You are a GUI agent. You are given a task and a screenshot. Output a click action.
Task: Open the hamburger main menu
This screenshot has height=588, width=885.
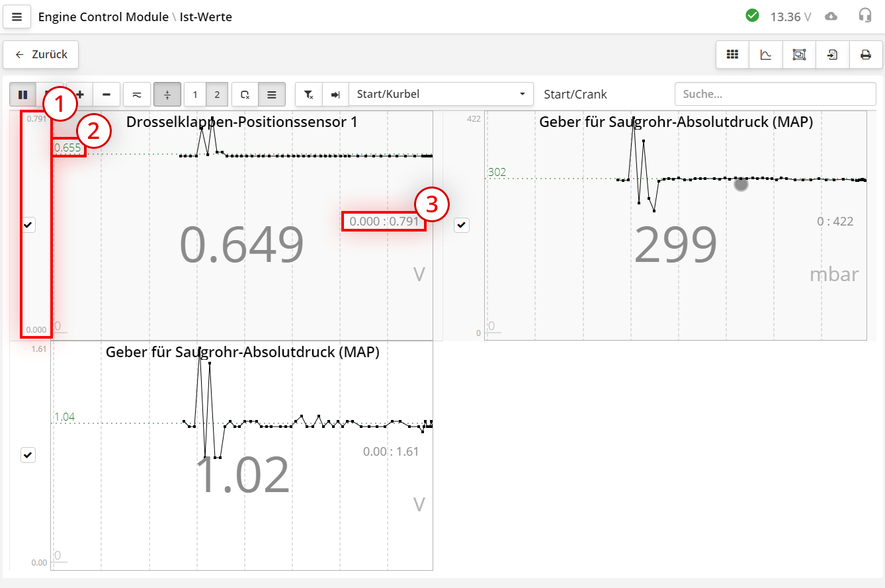point(17,17)
